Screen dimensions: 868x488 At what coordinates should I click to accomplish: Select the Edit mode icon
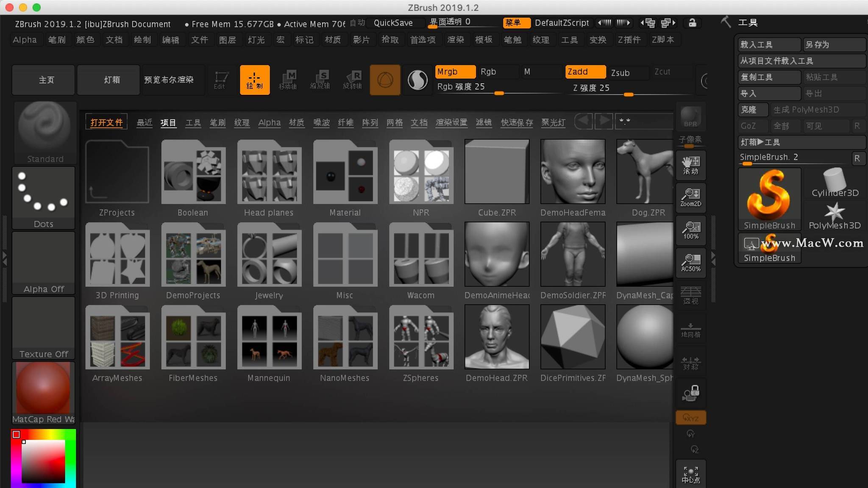pos(221,80)
